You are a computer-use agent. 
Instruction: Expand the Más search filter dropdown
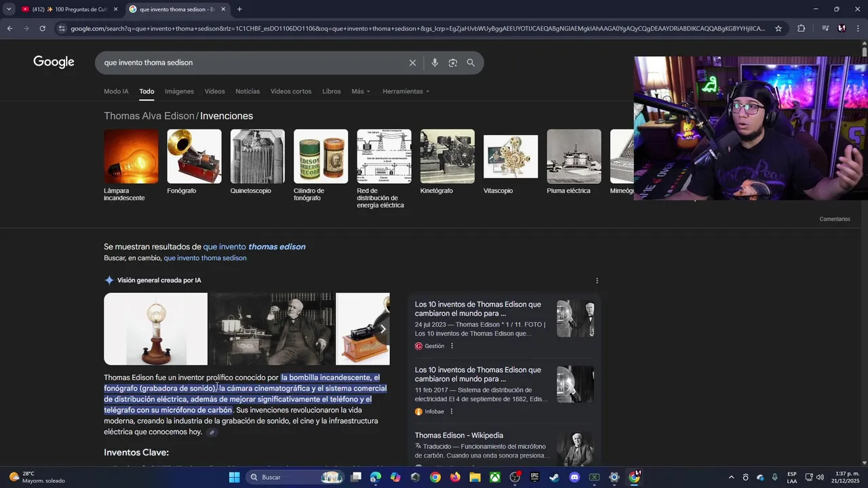[x=361, y=91]
